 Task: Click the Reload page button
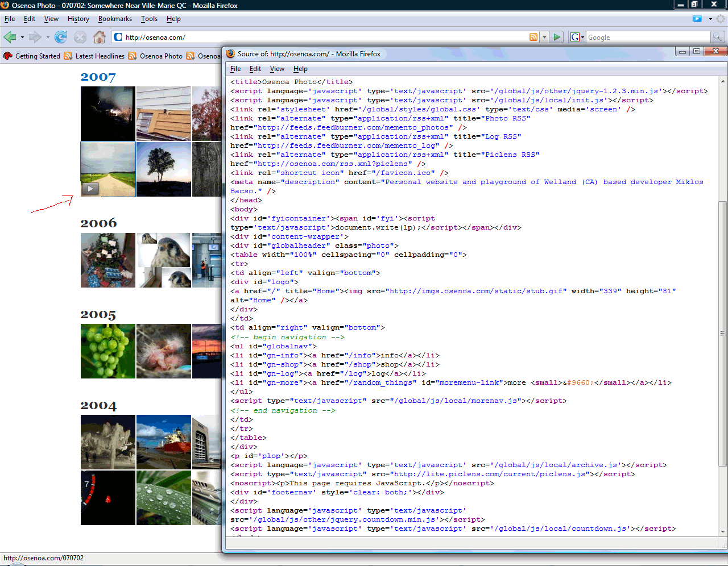pyautogui.click(x=61, y=38)
